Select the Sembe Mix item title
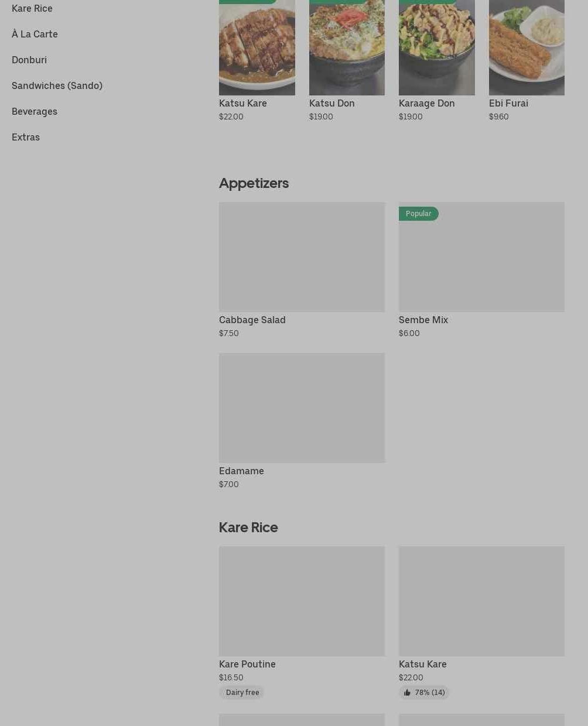 point(423,320)
